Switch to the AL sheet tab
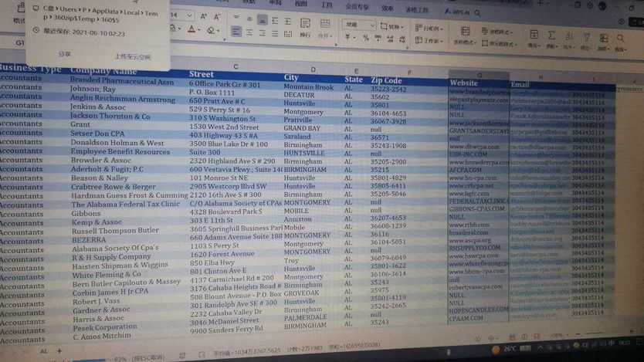This screenshot has height=362, width=644. coord(43,351)
